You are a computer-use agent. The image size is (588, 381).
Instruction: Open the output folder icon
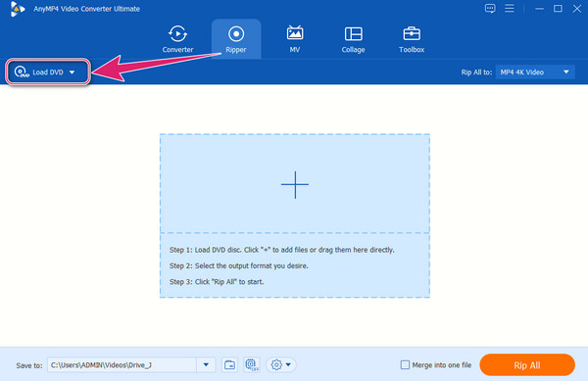(x=229, y=365)
